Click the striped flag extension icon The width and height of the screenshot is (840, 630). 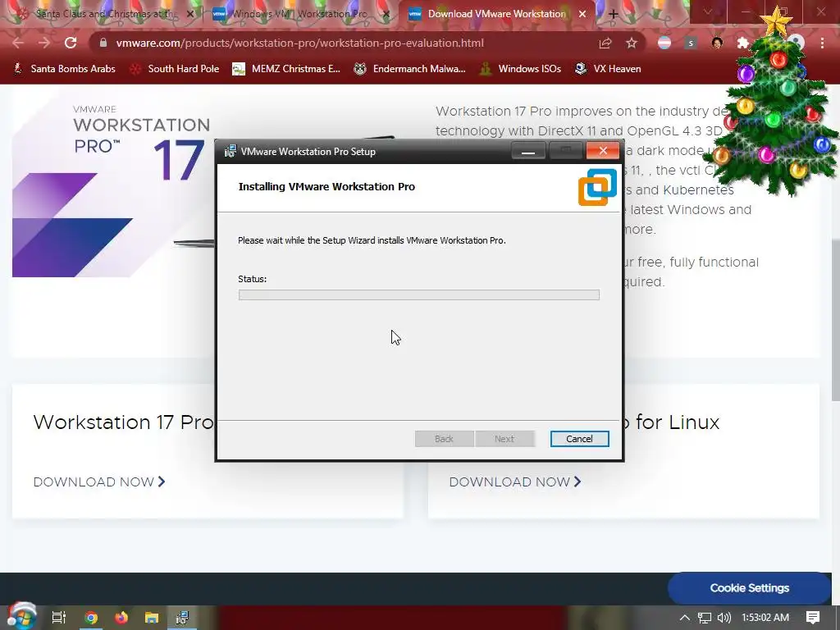pos(664,43)
